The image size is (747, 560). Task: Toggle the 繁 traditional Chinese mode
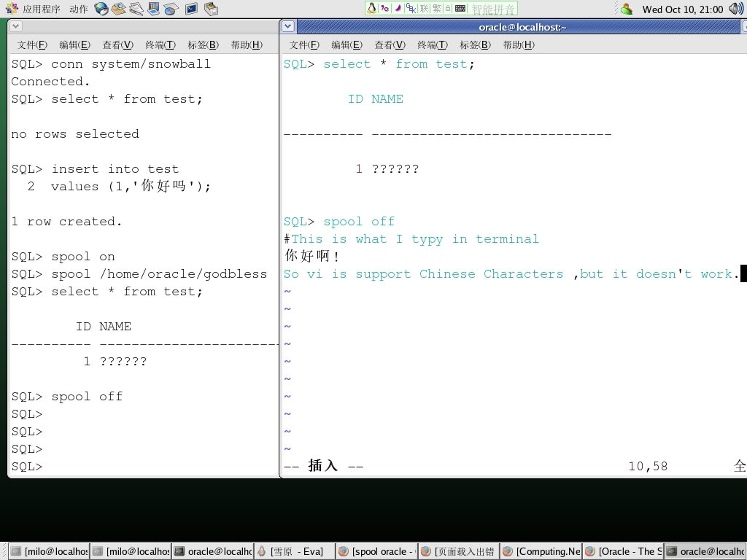[x=436, y=9]
